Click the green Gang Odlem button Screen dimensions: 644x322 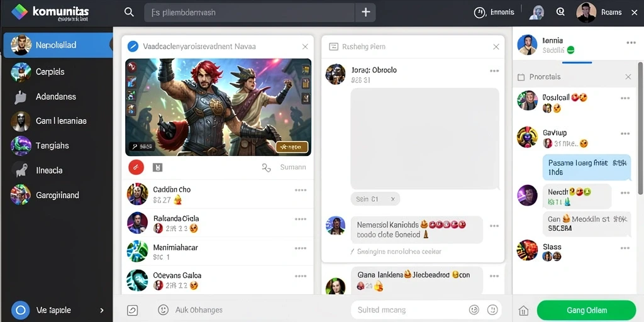[x=587, y=311]
